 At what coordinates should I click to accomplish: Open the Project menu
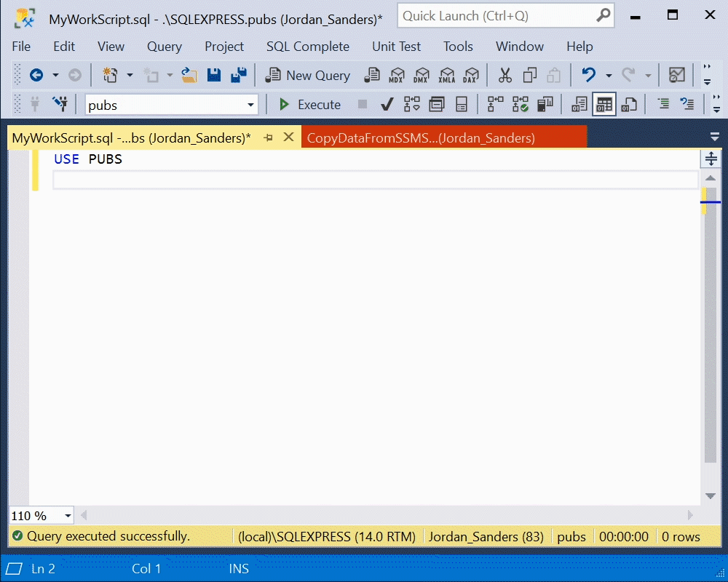coord(224,47)
